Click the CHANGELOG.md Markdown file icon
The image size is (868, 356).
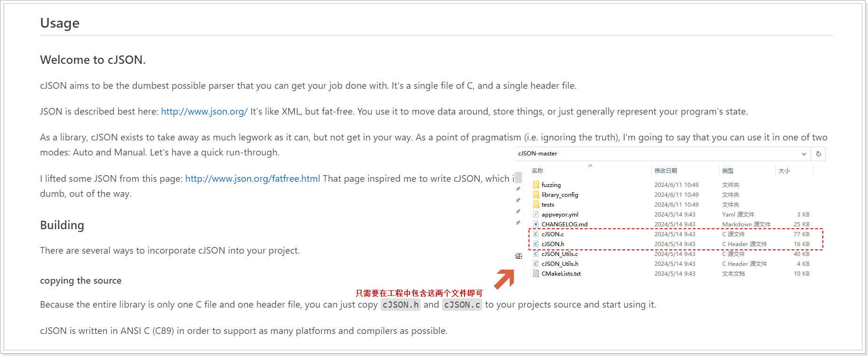pyautogui.click(x=536, y=224)
